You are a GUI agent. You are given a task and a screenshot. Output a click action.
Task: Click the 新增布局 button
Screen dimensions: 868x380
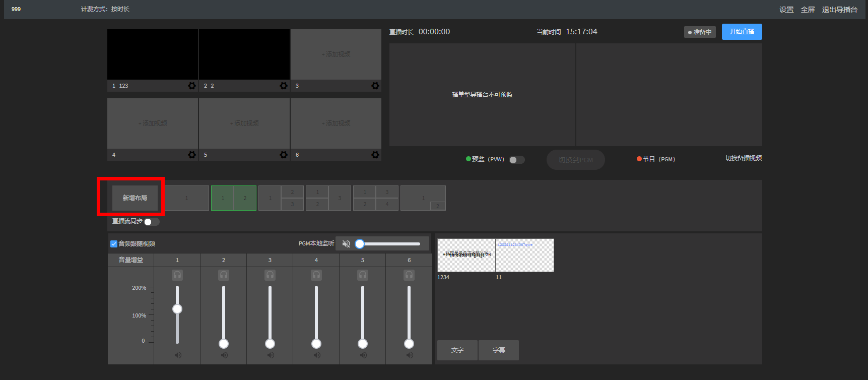pos(135,198)
